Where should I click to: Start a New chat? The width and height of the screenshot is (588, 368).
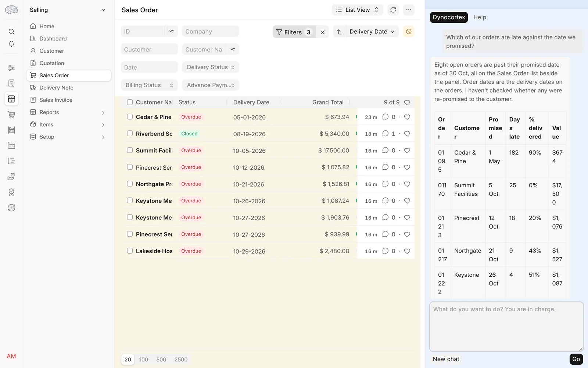pos(446,359)
